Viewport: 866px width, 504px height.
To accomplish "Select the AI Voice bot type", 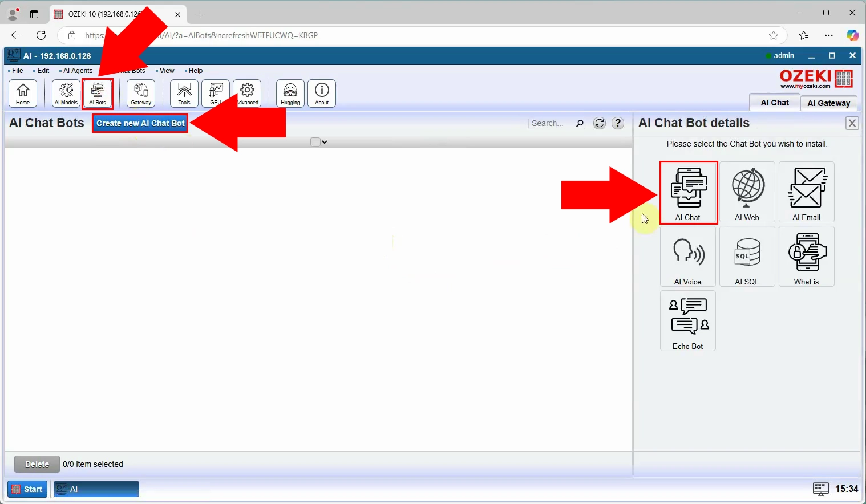I will coord(688,257).
